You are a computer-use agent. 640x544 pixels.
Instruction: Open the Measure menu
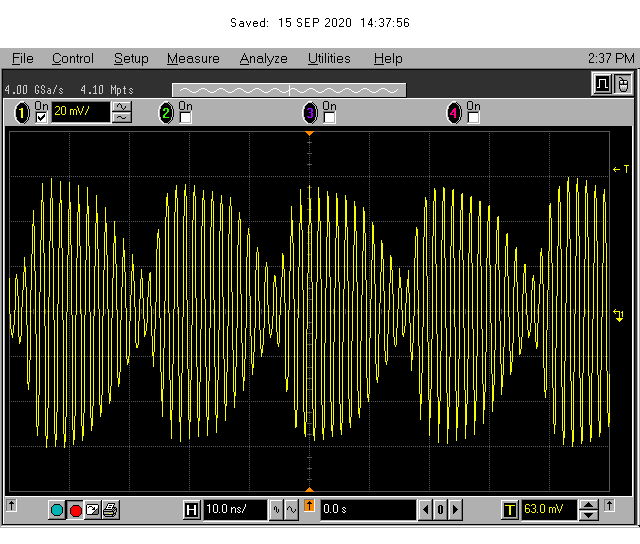point(192,59)
